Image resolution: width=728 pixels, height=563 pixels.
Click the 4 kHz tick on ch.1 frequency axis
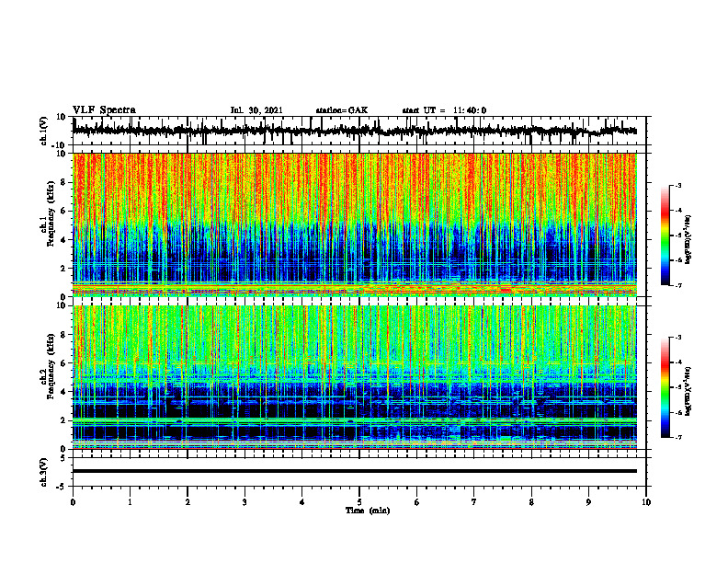click(63, 240)
